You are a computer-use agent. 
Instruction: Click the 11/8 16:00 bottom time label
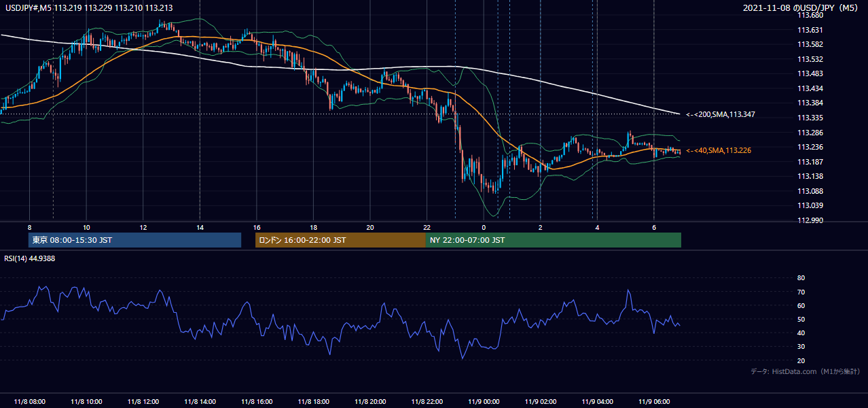[x=257, y=401]
